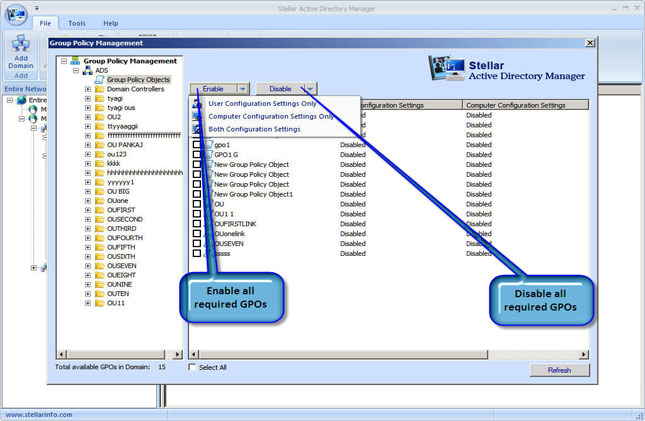Screen dimensions: 645x421
Task: Click the Group Policy Objects node icon
Action: tap(99, 79)
